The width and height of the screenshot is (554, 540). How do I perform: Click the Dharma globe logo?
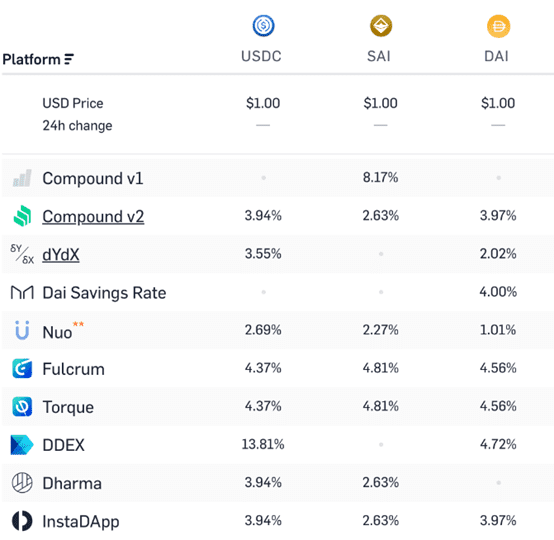[22, 483]
